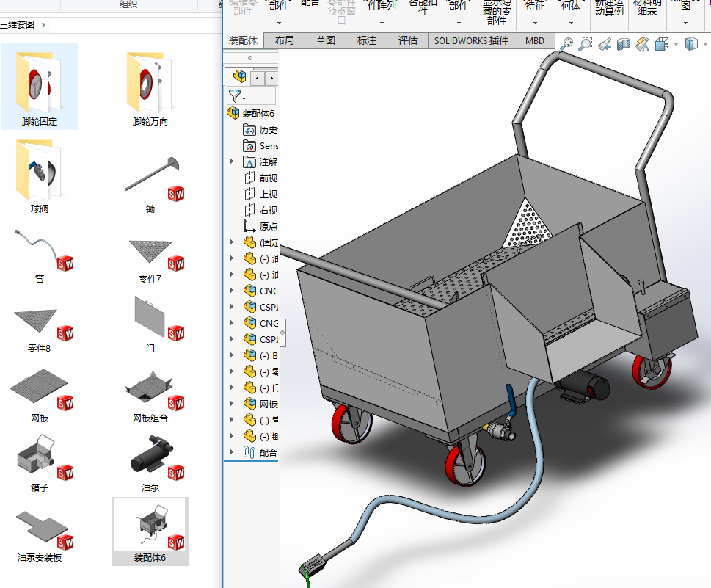Switch to the 草图 tab

(x=325, y=41)
